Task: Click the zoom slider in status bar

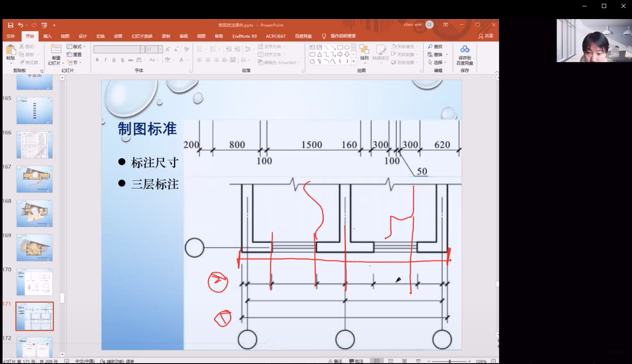Action: click(x=449, y=361)
